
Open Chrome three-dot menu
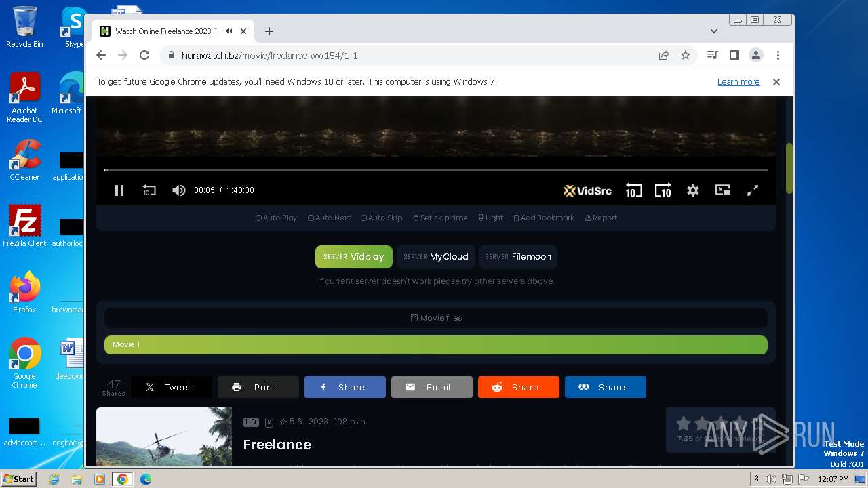(x=778, y=55)
